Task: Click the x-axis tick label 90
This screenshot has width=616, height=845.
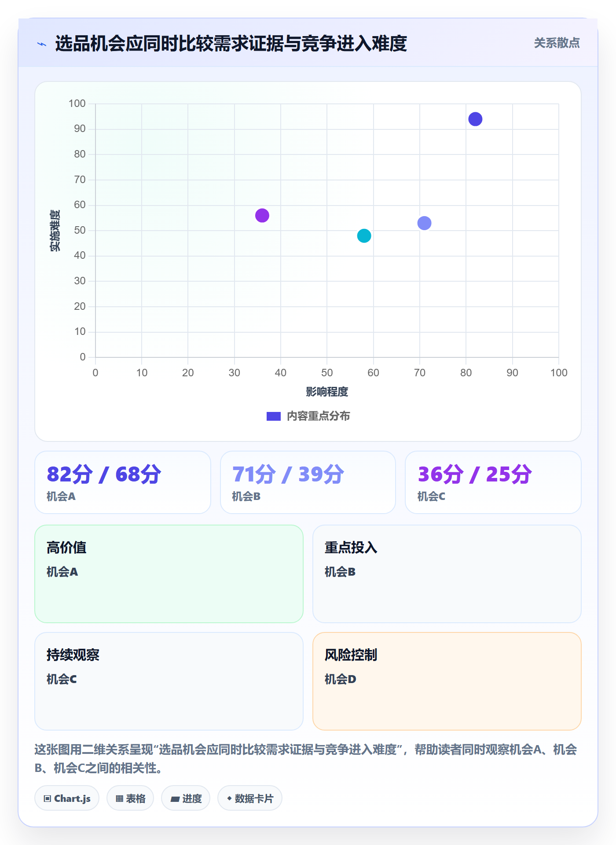Action: coord(512,373)
